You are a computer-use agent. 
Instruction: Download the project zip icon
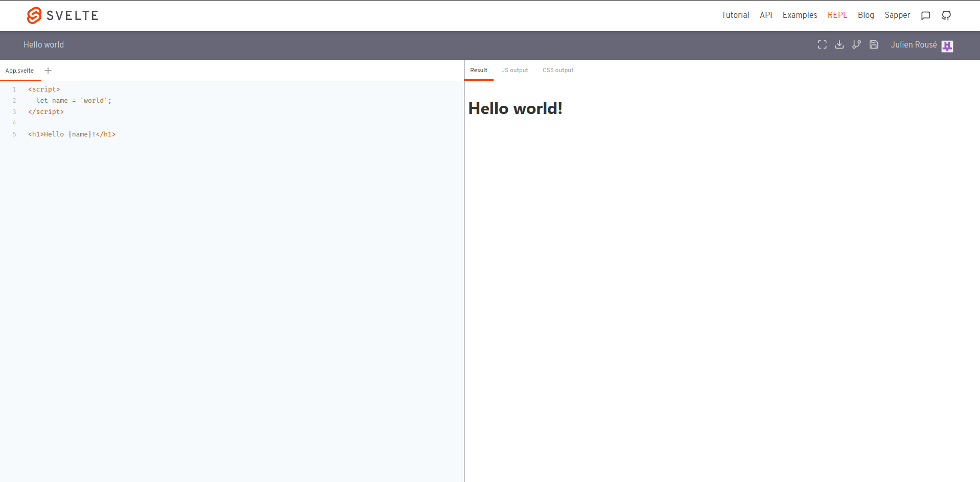point(839,44)
